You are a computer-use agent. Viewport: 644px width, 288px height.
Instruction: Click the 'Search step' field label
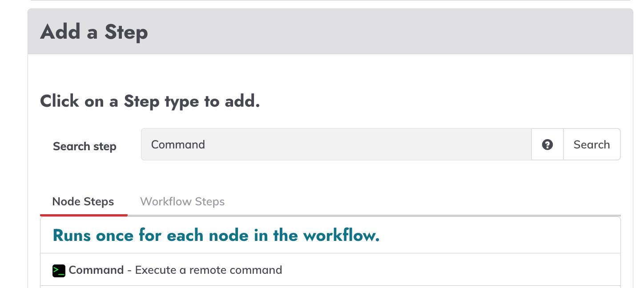pos(85,146)
